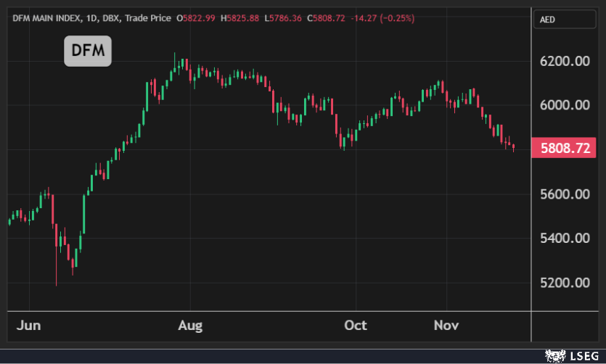The height and width of the screenshot is (364, 606).
Task: Select the Nov marker on time axis
Action: [x=446, y=326]
